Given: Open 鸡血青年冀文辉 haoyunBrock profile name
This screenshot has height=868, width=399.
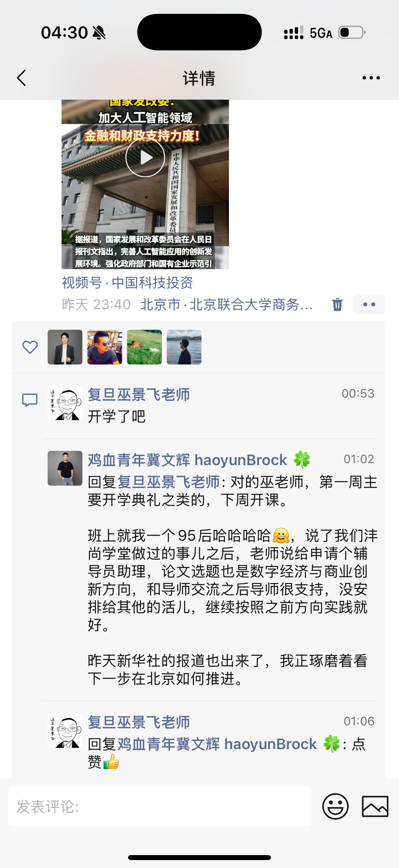Looking at the screenshot, I should click(188, 460).
